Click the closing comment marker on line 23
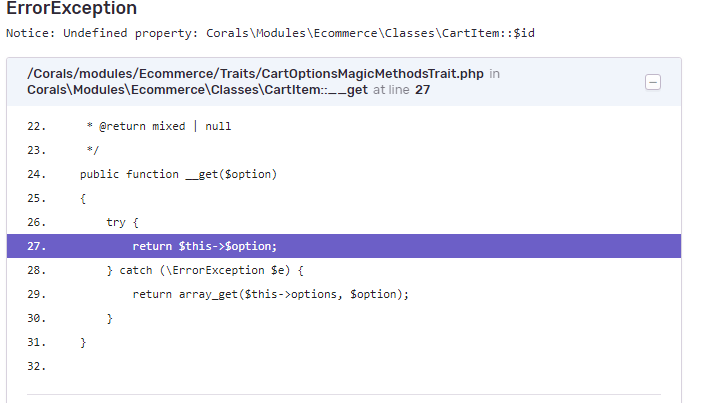The width and height of the screenshot is (707, 403). pyautogui.click(x=93, y=150)
